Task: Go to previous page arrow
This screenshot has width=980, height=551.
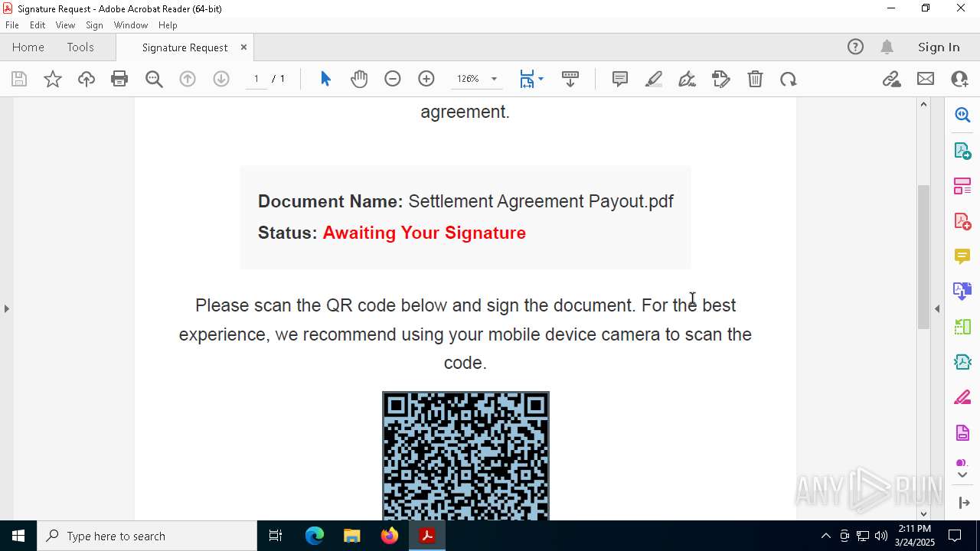Action: point(188,79)
